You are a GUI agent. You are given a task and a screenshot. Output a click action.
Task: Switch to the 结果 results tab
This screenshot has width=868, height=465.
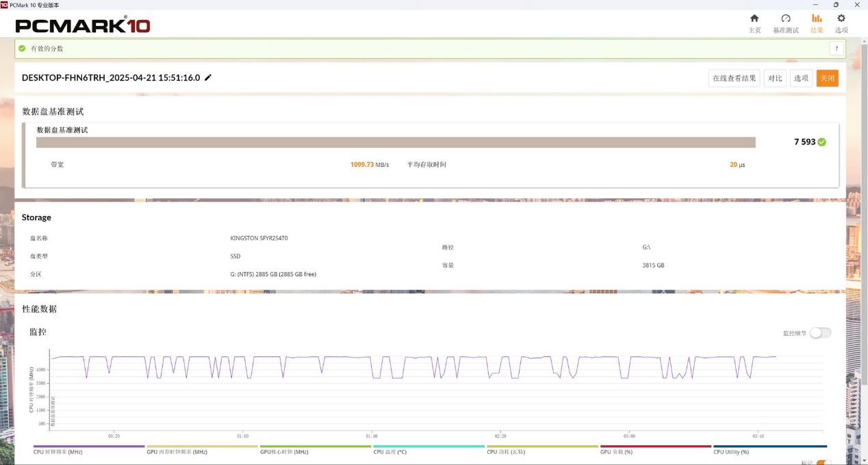[x=817, y=24]
